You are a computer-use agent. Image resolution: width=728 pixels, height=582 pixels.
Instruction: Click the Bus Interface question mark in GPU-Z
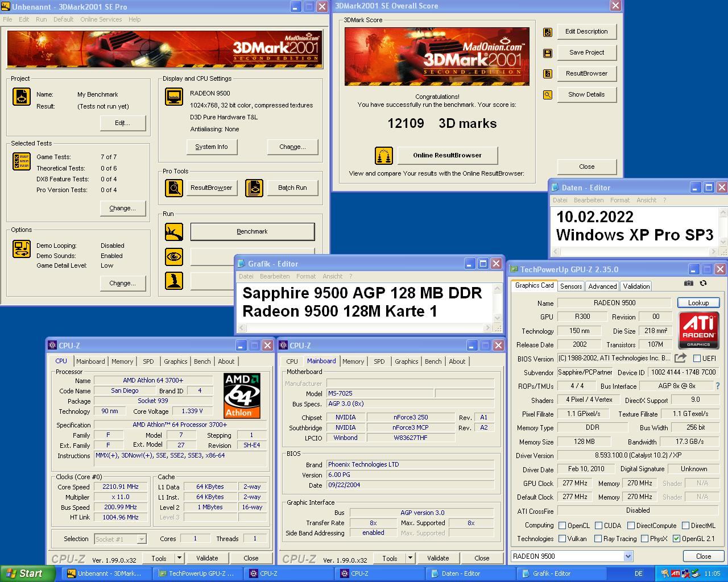tap(718, 386)
